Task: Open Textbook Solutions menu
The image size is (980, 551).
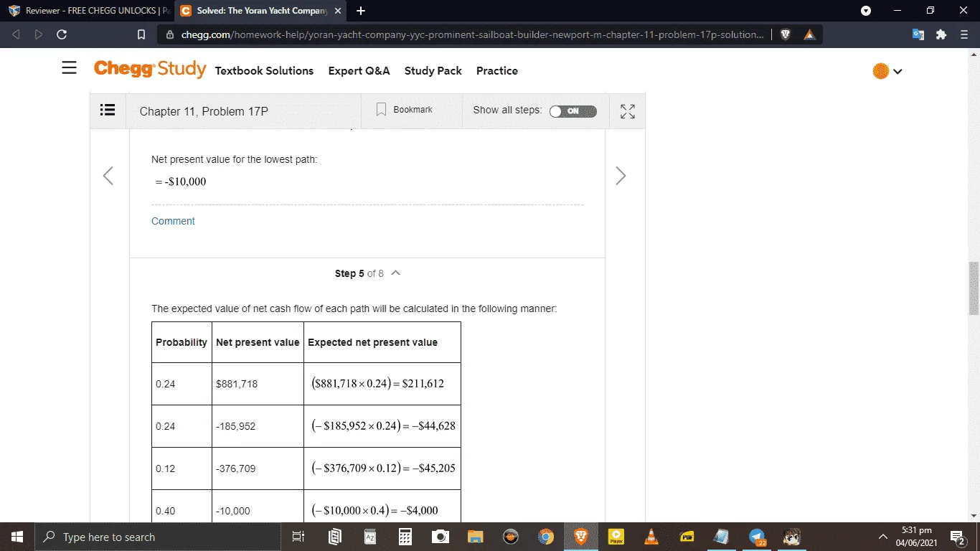Action: pyautogui.click(x=264, y=70)
